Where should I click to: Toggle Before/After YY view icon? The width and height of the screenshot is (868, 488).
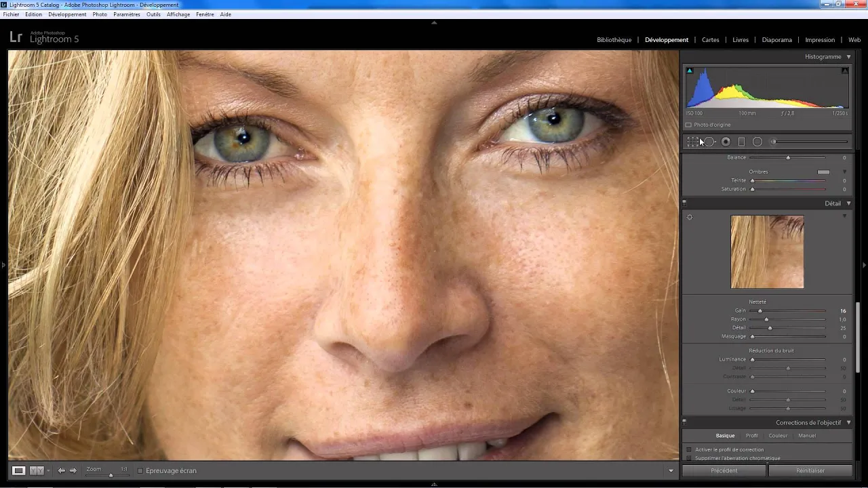point(37,470)
